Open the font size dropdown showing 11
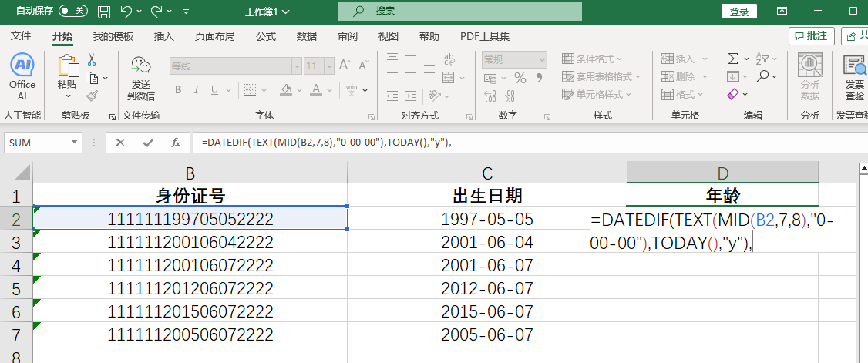 tap(328, 66)
